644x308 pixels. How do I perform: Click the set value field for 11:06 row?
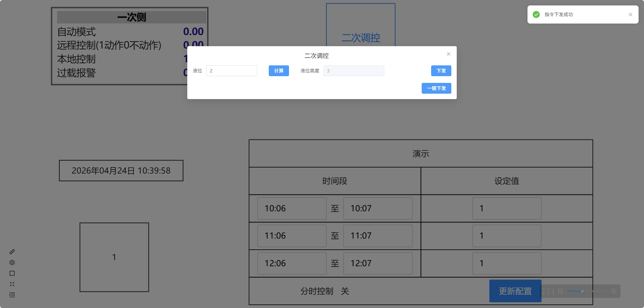pyautogui.click(x=507, y=236)
